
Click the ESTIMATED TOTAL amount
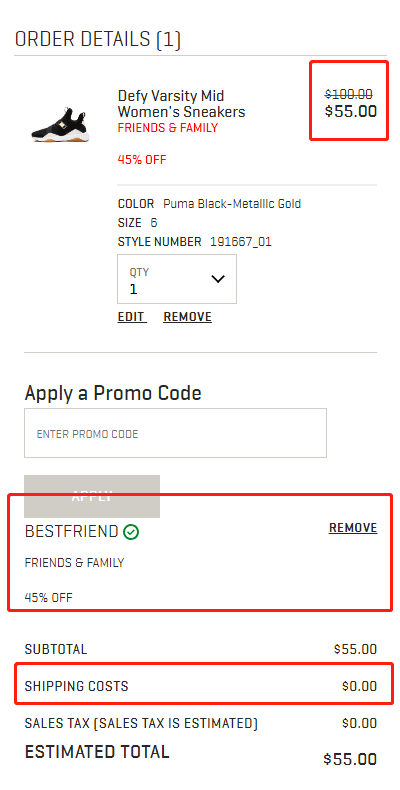coord(350,759)
